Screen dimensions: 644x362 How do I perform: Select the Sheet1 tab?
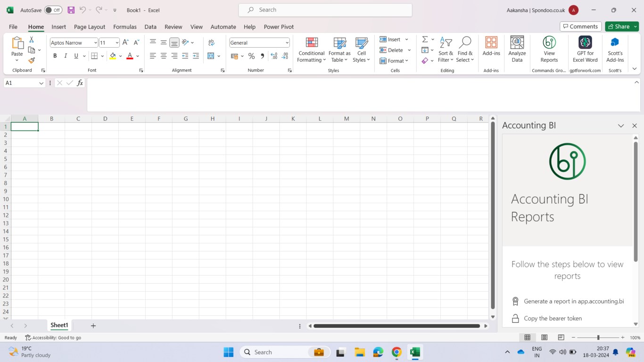point(59,325)
